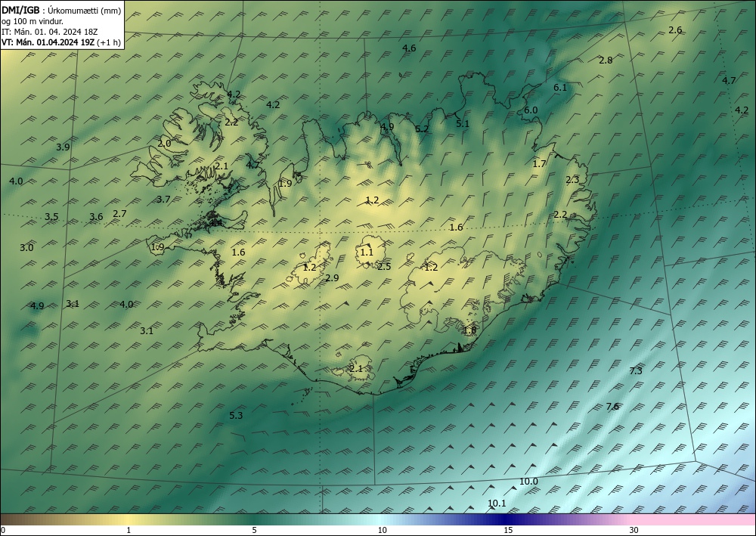Select the 'IT: Mán. 01. 04. 2024 18Z' line
The height and width of the screenshot is (536, 756).
coord(50,32)
